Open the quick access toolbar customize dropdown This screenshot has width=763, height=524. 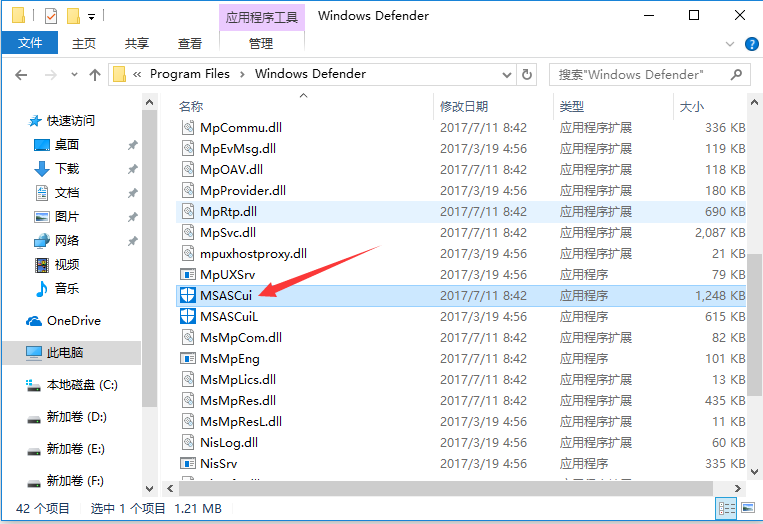92,17
